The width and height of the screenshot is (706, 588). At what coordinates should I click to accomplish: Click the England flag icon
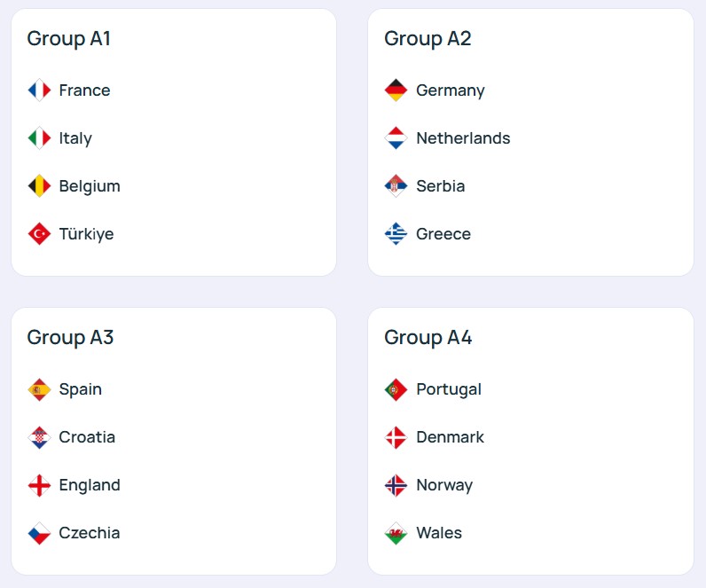tap(39, 485)
